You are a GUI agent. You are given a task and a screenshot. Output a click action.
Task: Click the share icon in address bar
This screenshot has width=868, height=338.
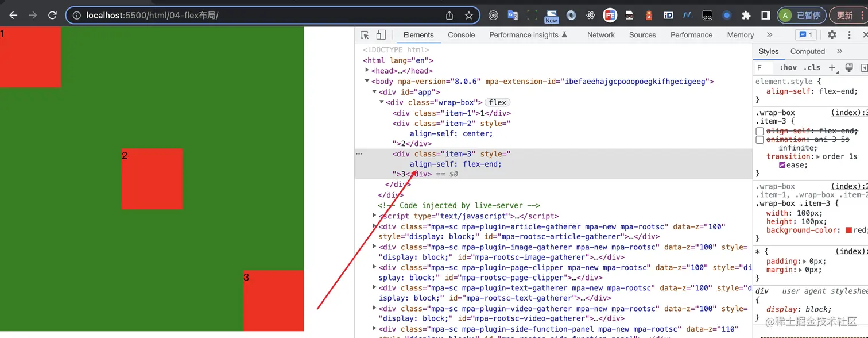[x=449, y=16]
